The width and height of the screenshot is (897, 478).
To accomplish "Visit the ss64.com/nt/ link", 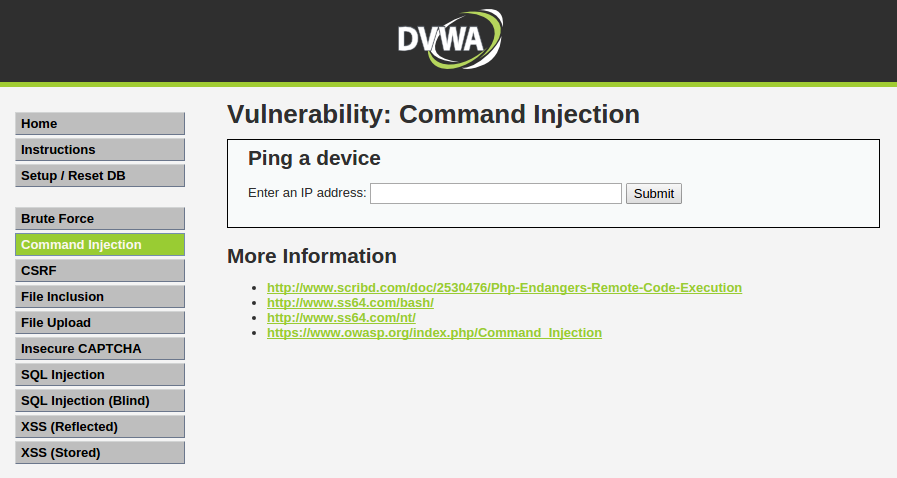I will pyautogui.click(x=342, y=317).
